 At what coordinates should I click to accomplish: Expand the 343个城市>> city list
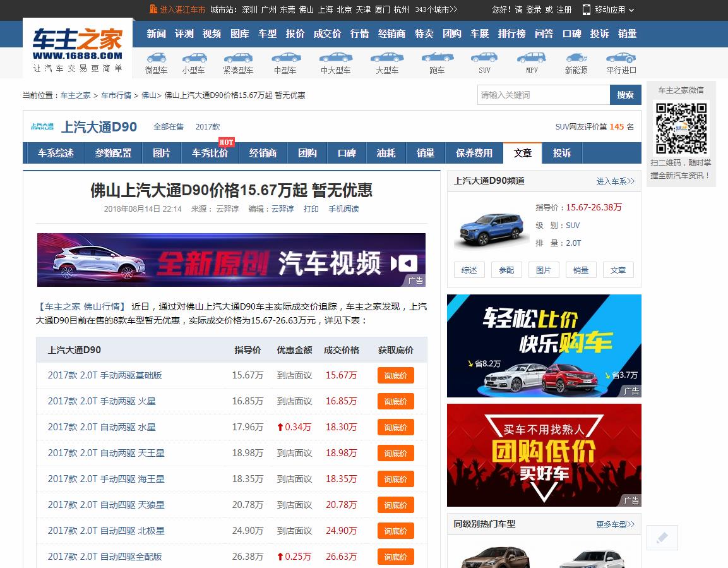(436, 9)
